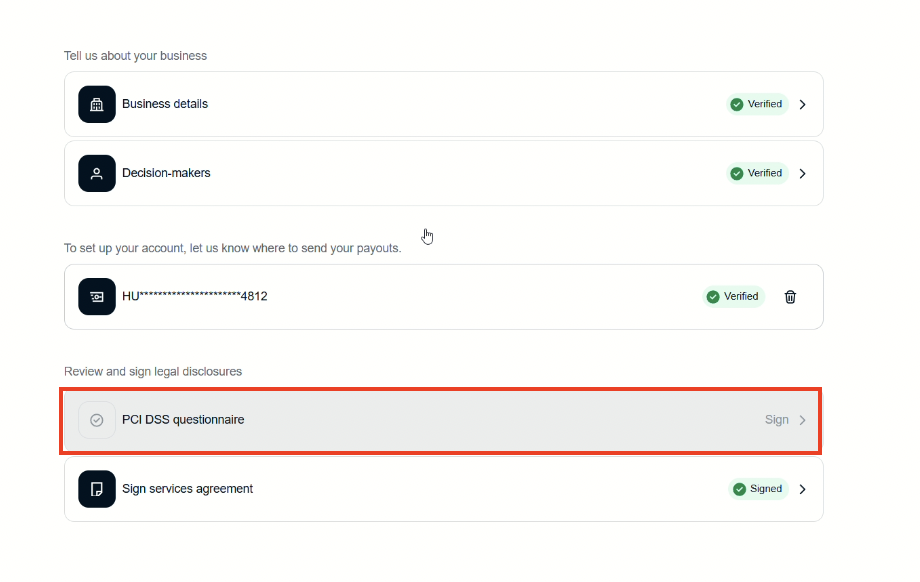This screenshot has width=920, height=582.
Task: Click the Signed badge on services agreement
Action: 758,489
